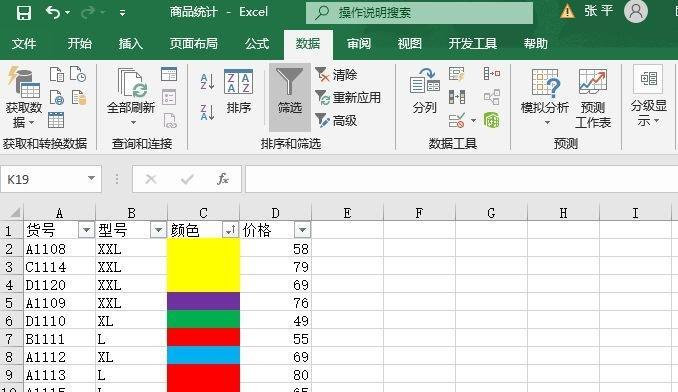The height and width of the screenshot is (392, 678).
Task: Click the blue color cell in row 8
Action: tap(203, 356)
